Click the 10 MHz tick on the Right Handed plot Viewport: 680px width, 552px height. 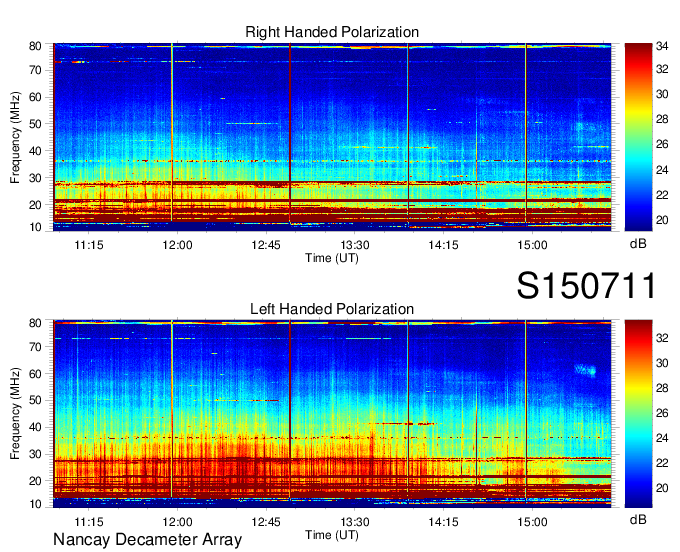(x=35, y=227)
